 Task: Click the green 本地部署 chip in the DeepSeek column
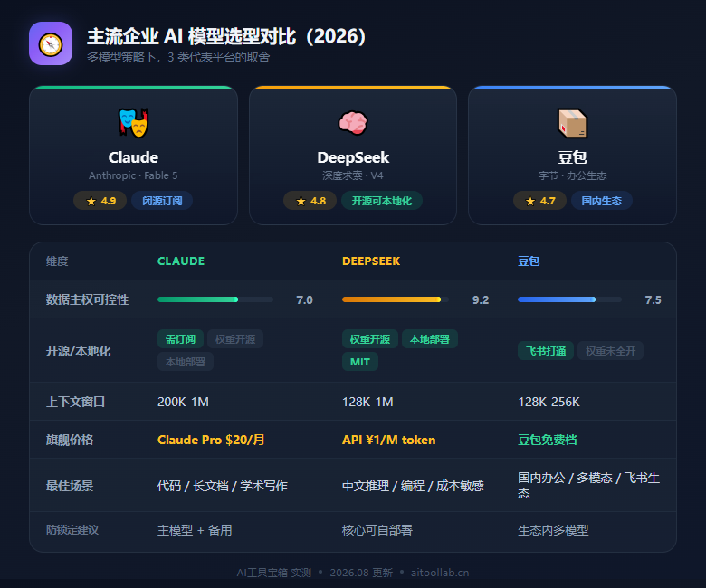click(x=430, y=338)
